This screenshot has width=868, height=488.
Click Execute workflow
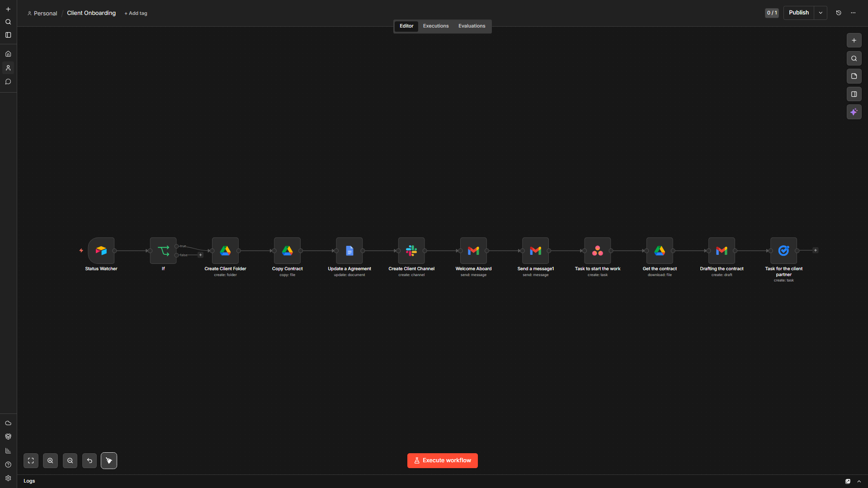443,460
